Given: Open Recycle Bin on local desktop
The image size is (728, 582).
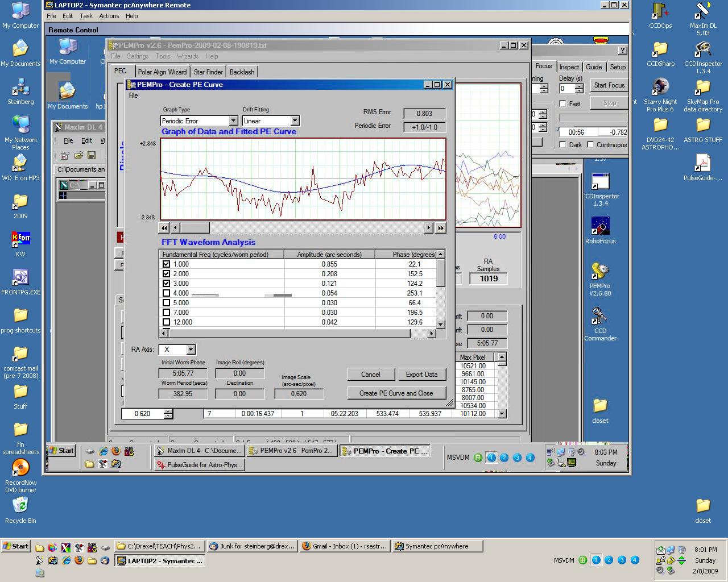Looking at the screenshot, I should click(20, 510).
